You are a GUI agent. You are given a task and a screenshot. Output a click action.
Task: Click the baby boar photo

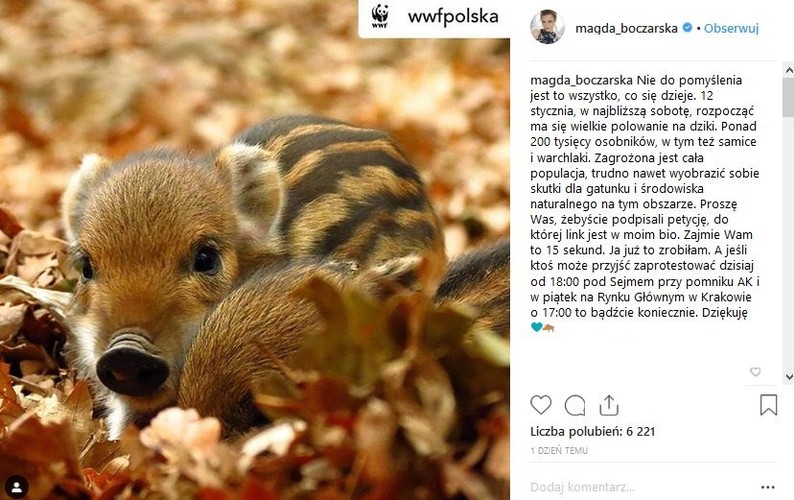click(x=250, y=270)
